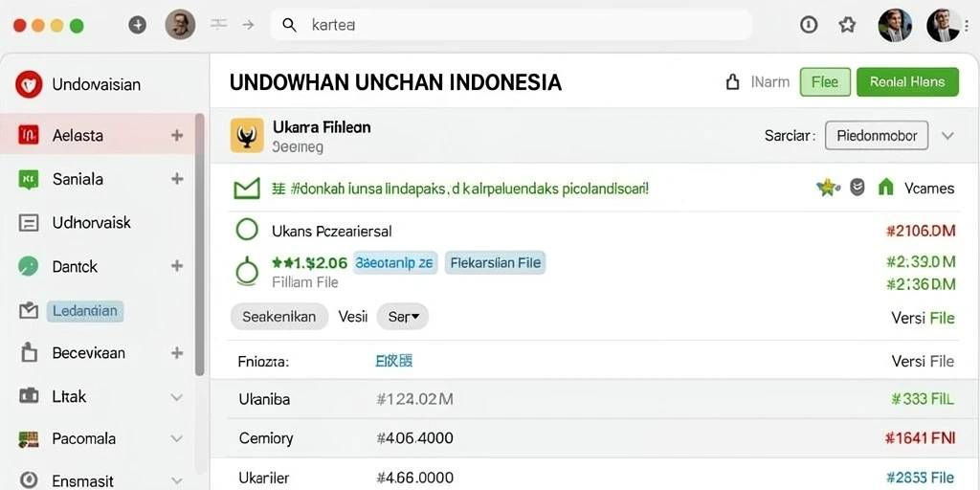The height and width of the screenshot is (490, 980).
Task: Focus the search field containing 'kartea'
Action: (511, 25)
